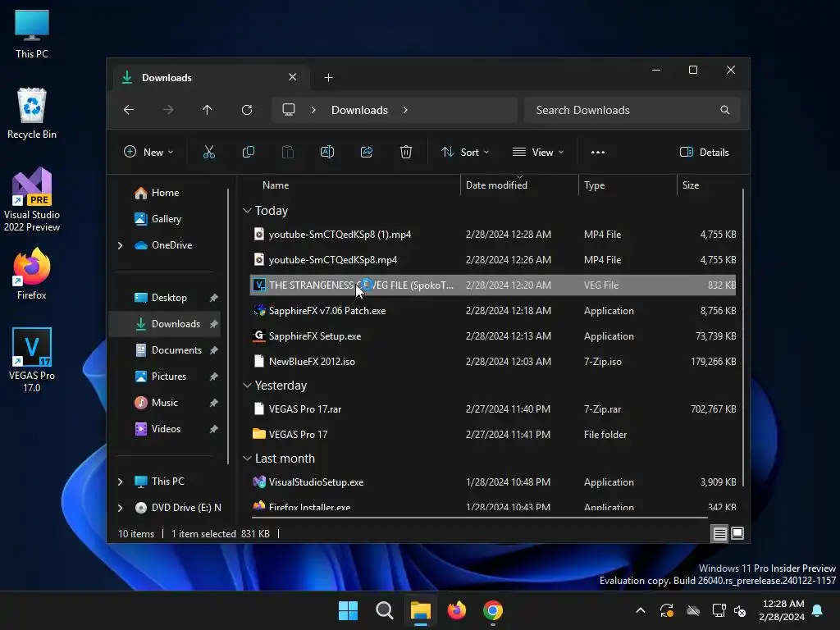
Task: Show hidden system tray icons
Action: tap(641, 610)
